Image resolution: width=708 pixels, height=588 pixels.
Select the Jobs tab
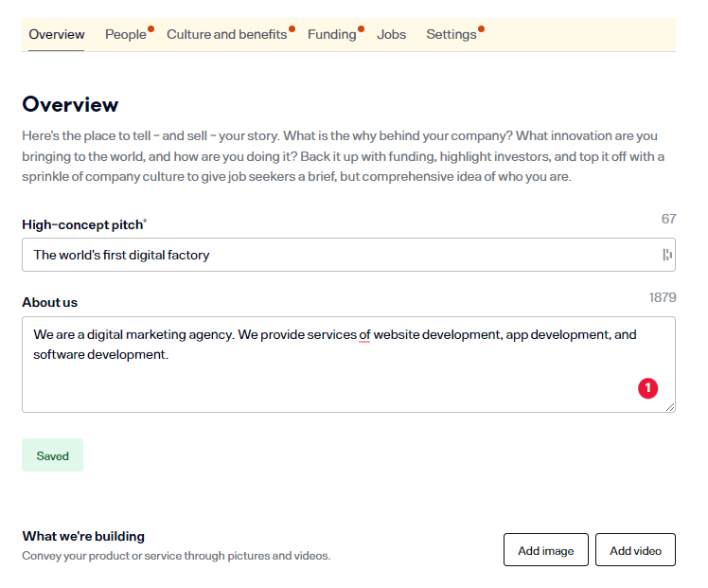[392, 35]
